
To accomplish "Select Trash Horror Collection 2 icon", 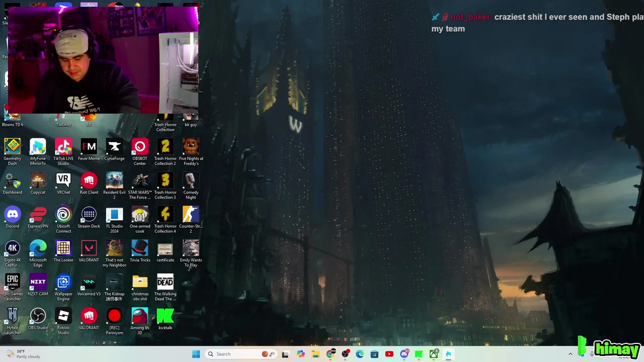I will click(165, 152).
